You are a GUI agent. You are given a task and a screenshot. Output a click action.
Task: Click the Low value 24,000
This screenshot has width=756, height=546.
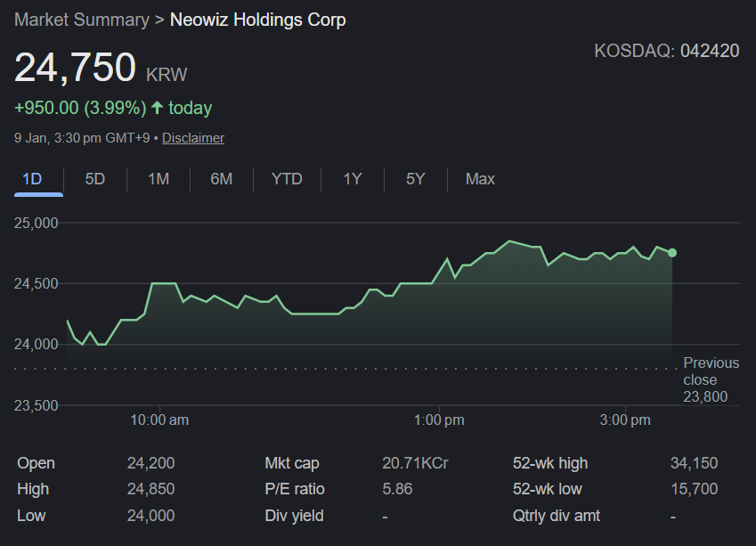pyautogui.click(x=150, y=516)
